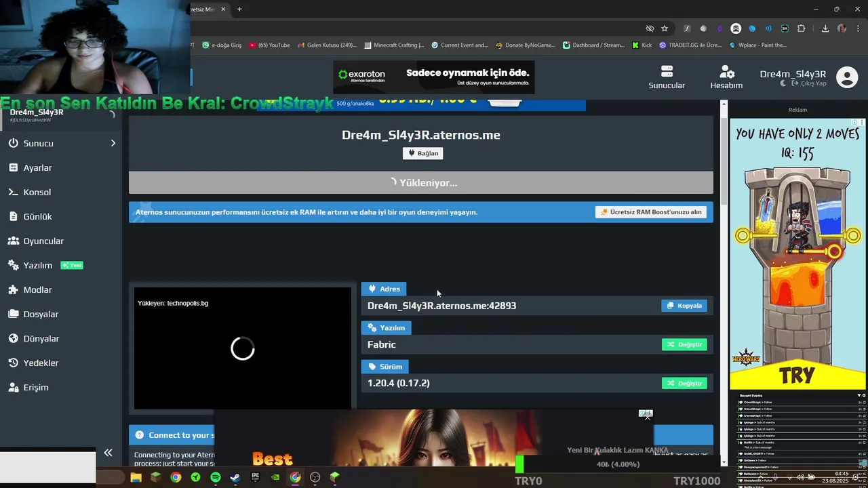Open OBS Studio from taskbar

pyautogui.click(x=315, y=477)
